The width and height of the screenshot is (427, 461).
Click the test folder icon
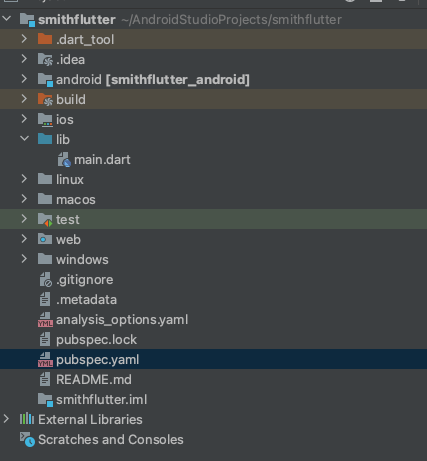pyautogui.click(x=45, y=220)
